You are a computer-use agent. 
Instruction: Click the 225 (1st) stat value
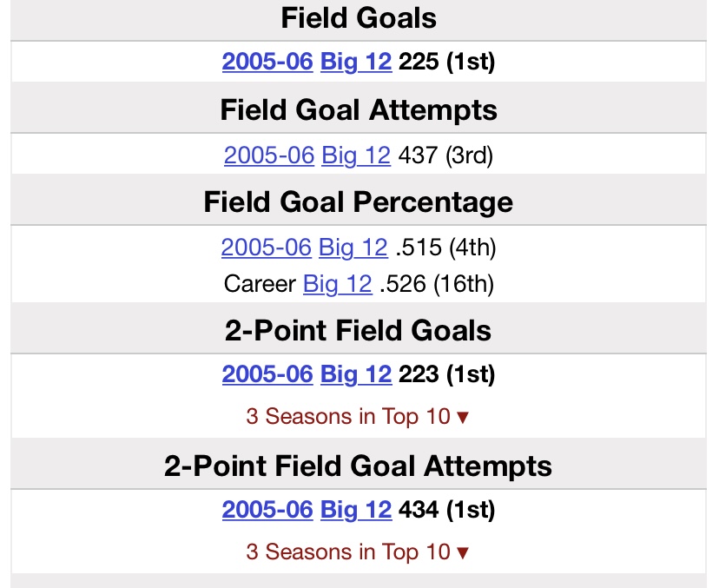[x=446, y=63]
